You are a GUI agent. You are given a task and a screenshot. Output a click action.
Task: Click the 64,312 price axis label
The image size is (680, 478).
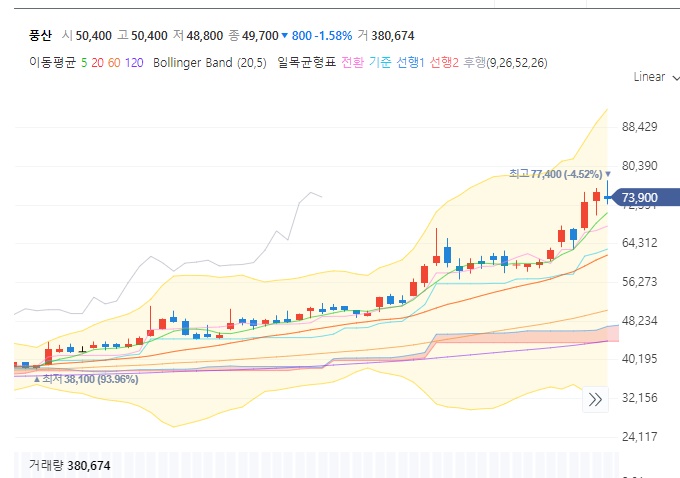click(640, 243)
